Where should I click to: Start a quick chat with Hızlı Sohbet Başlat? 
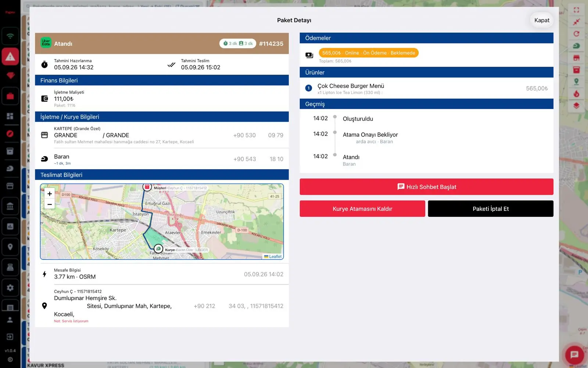pos(426,187)
